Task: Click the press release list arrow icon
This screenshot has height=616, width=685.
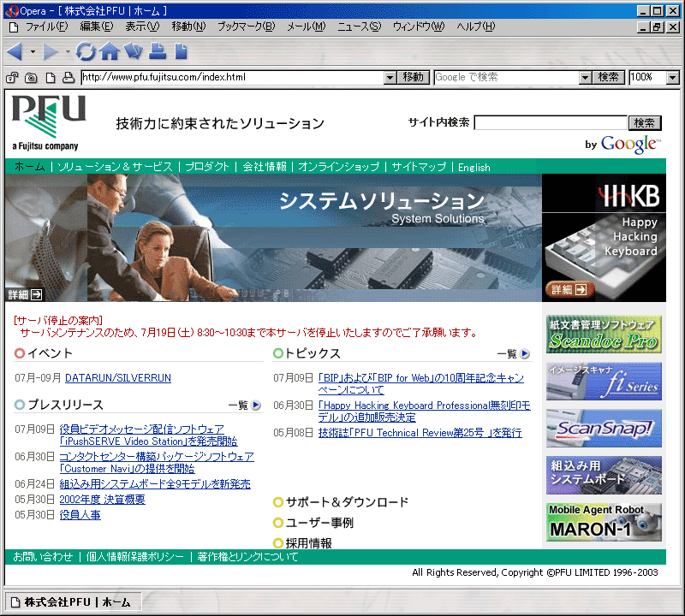Action: pos(256,406)
